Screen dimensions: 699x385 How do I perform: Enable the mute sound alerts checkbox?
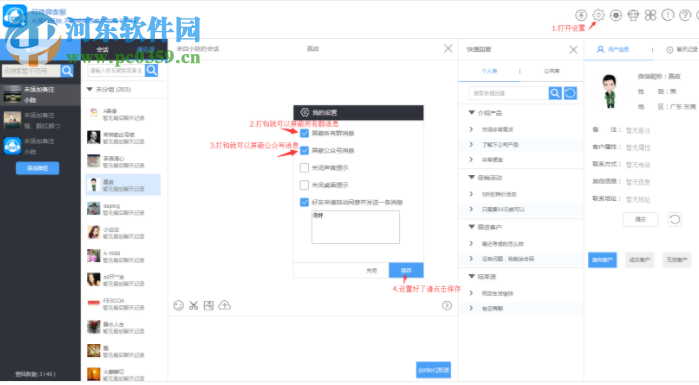click(304, 168)
